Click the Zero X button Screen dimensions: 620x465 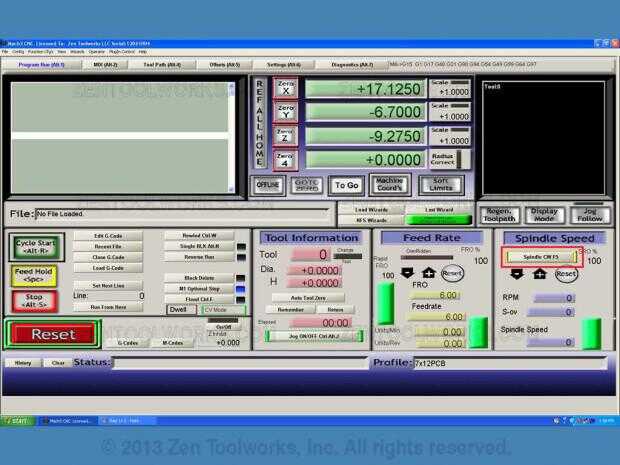click(x=285, y=88)
